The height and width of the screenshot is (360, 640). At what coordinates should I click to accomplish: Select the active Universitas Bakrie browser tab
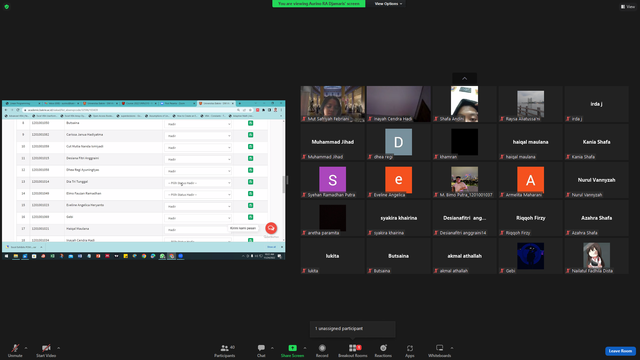(x=216, y=104)
